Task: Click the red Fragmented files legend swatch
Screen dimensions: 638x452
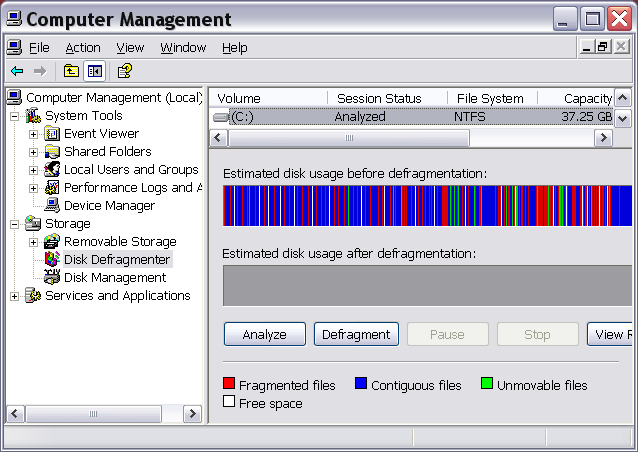Action: [229, 383]
